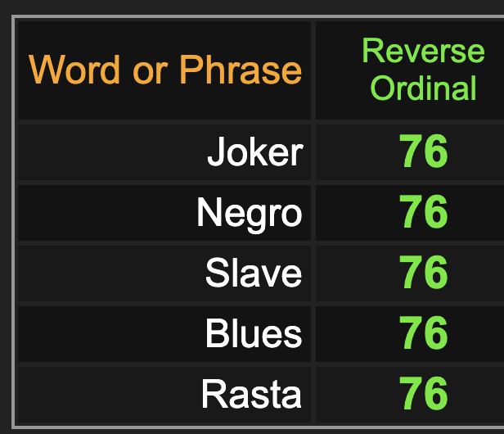Click the 76 value in Joker row
The height and width of the screenshot is (434, 504).
point(424,151)
